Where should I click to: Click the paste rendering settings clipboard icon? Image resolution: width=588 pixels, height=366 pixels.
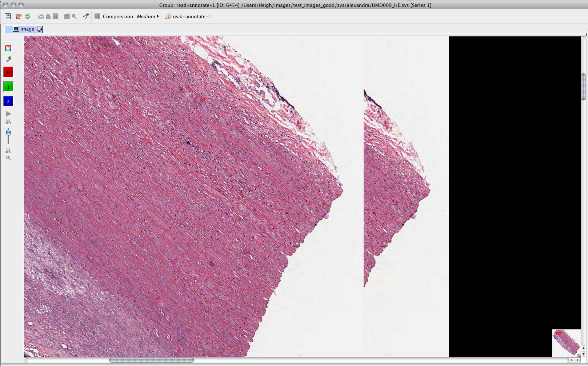click(x=48, y=16)
